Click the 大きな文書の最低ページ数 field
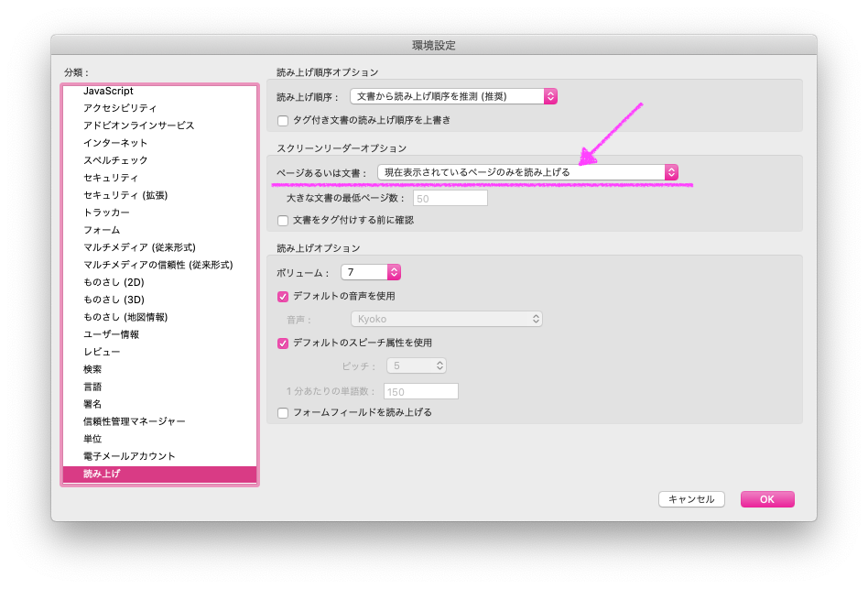 click(x=450, y=198)
